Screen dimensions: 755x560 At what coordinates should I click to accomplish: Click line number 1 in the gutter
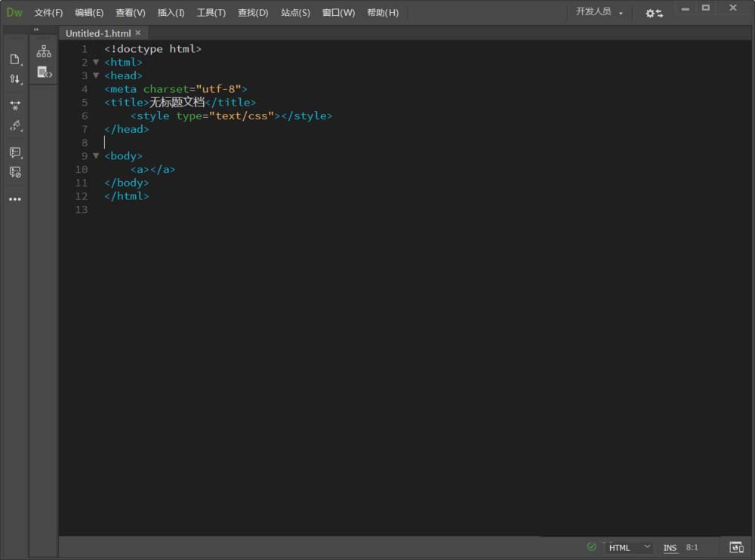[85, 49]
